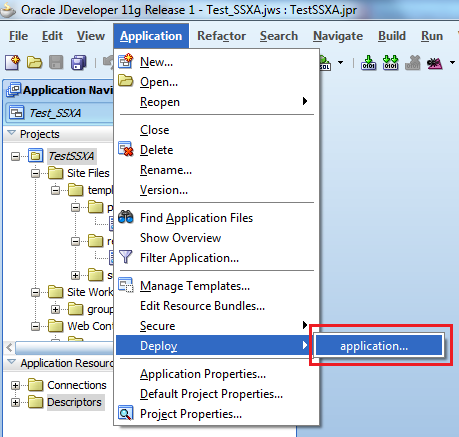Screen dimensions: 459x437
Task: Click the New file toolbar icon
Action: tap(13, 62)
